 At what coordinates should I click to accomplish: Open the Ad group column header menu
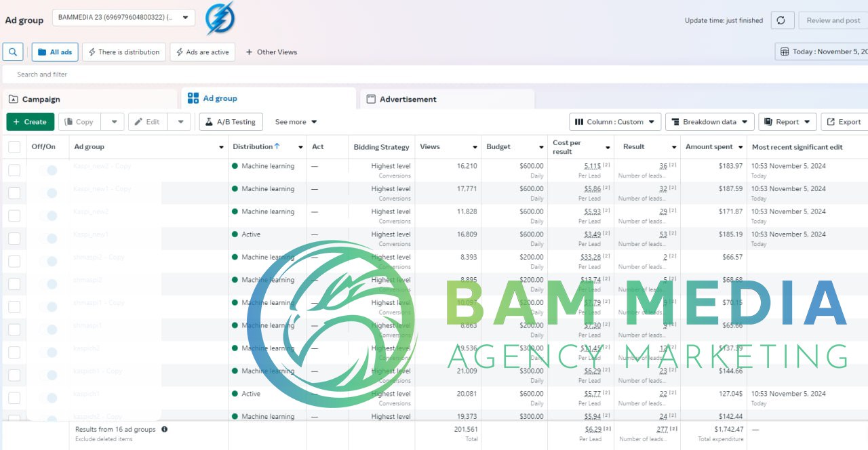click(221, 147)
